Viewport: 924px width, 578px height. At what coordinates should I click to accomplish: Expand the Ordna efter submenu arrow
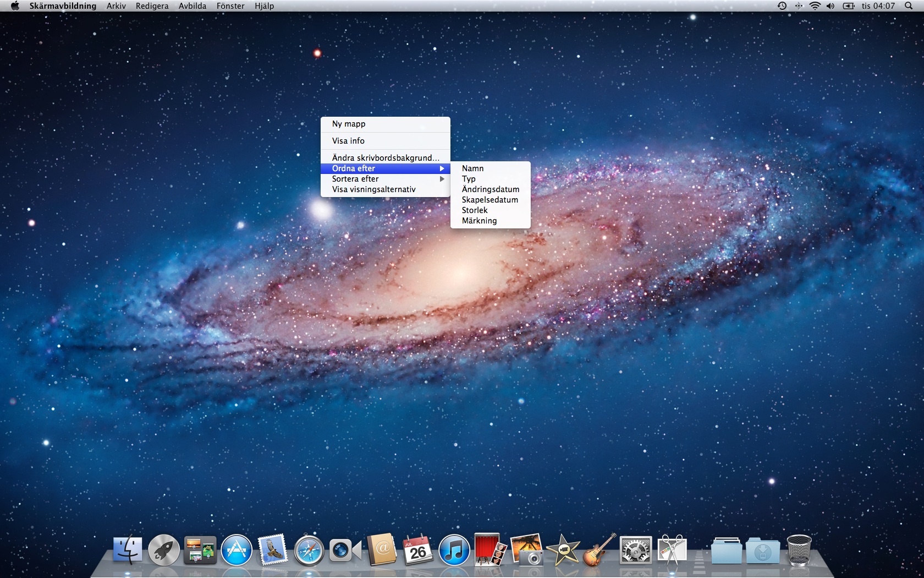tap(442, 168)
